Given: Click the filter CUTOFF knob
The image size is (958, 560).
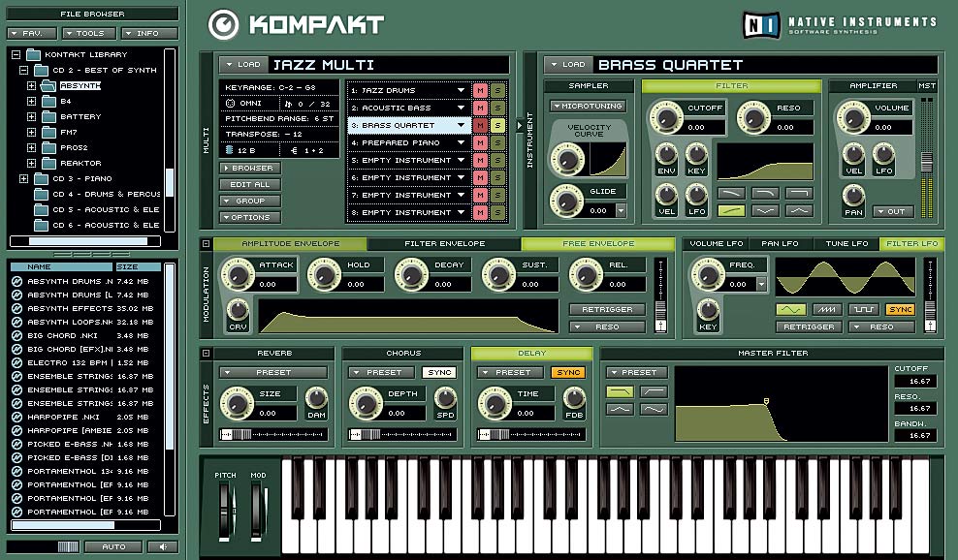Looking at the screenshot, I should tap(666, 116).
